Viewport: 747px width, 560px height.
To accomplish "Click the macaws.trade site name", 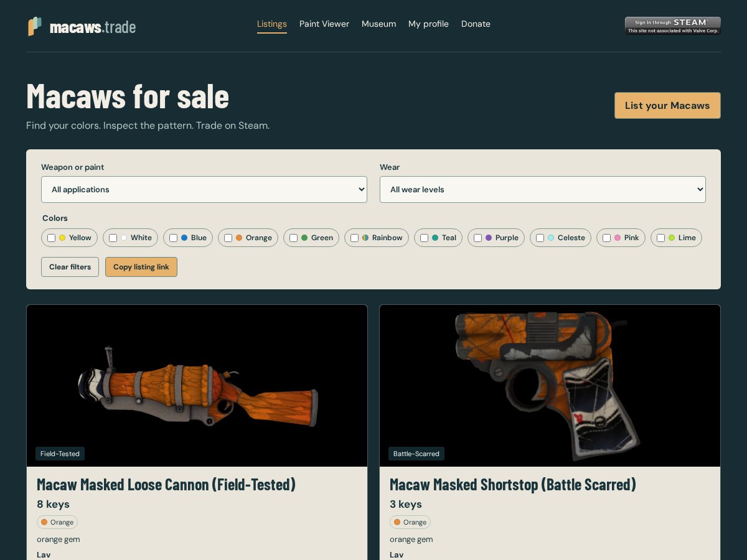I will click(x=93, y=27).
